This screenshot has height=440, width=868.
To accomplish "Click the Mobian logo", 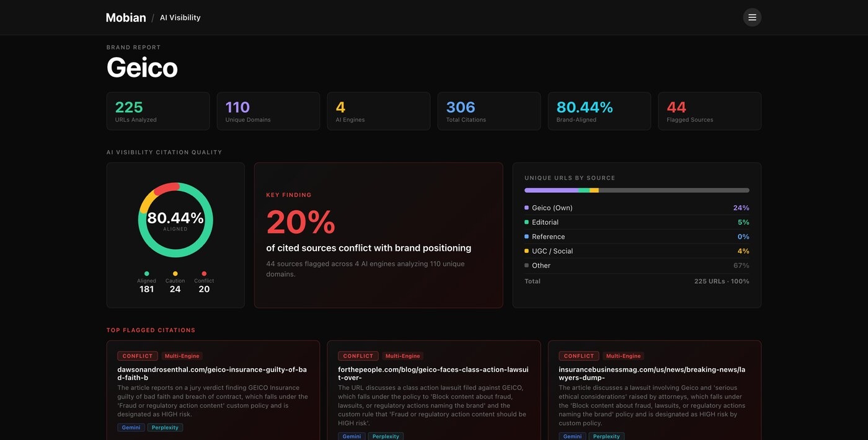I will [126, 18].
